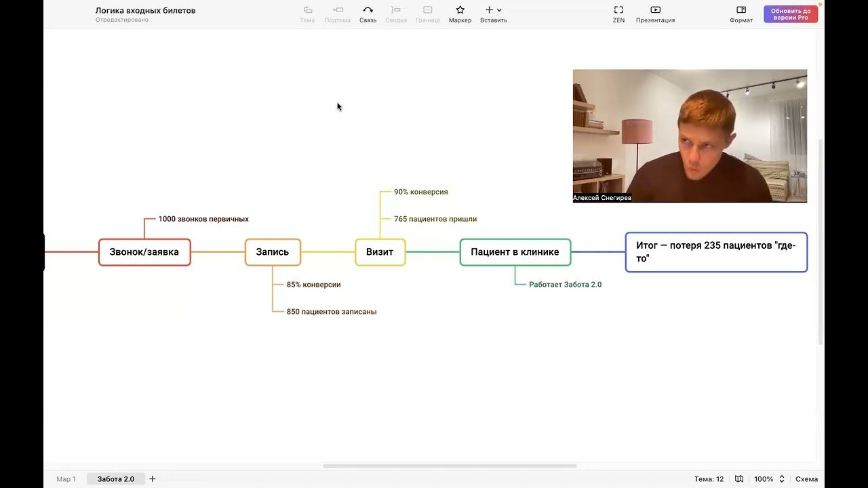Click the 1000 звонков первичных subtopic
Viewport: 868px width, 488px height.
(x=203, y=219)
